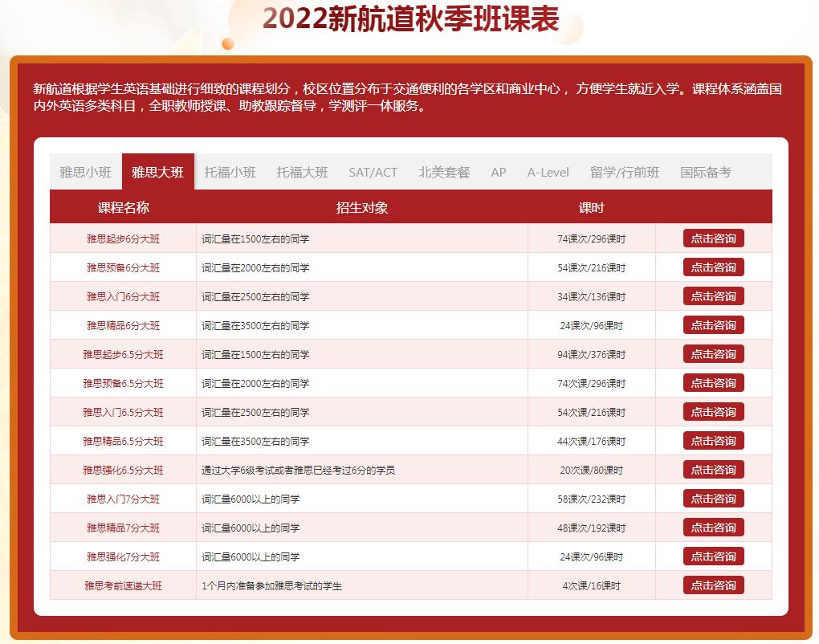Click 点击咨询 for 雅思起步6.5分大班
The width and height of the screenshot is (819, 644).
(x=714, y=354)
